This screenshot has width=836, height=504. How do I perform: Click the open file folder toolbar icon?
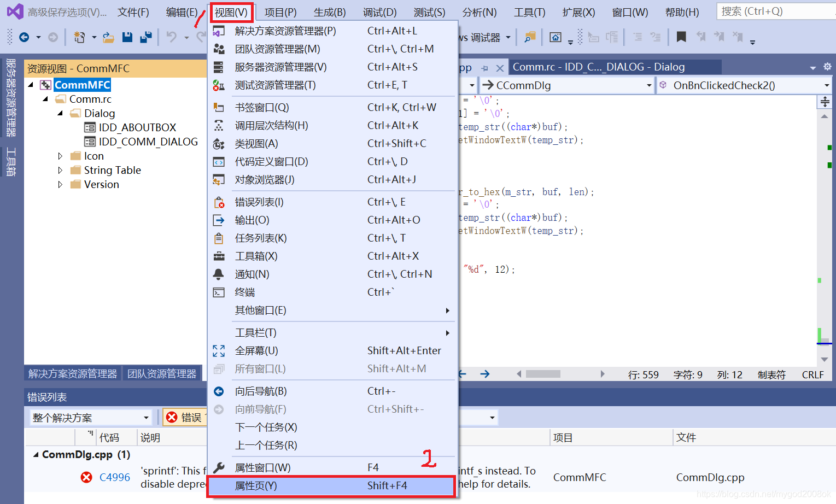109,37
